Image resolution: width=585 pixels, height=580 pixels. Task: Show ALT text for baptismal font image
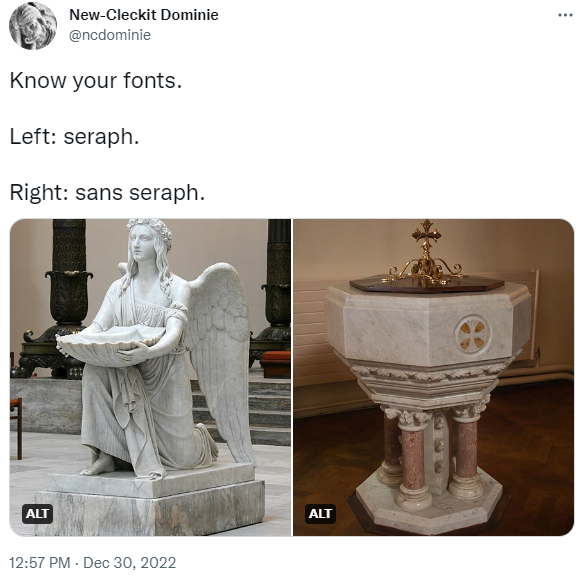click(x=320, y=514)
